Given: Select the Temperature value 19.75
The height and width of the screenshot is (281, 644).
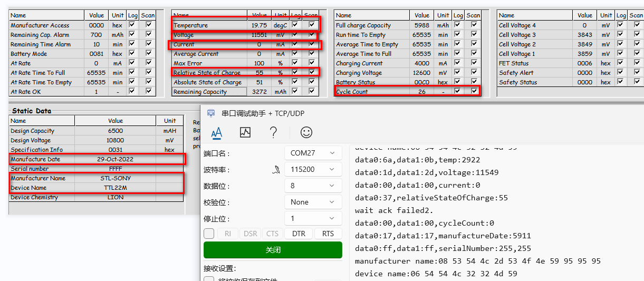Looking at the screenshot, I should coord(259,25).
